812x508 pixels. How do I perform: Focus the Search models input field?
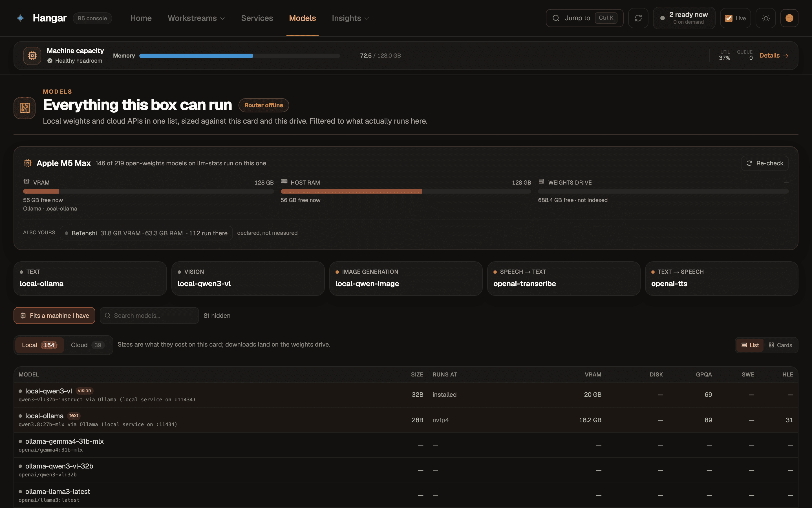[x=149, y=316]
